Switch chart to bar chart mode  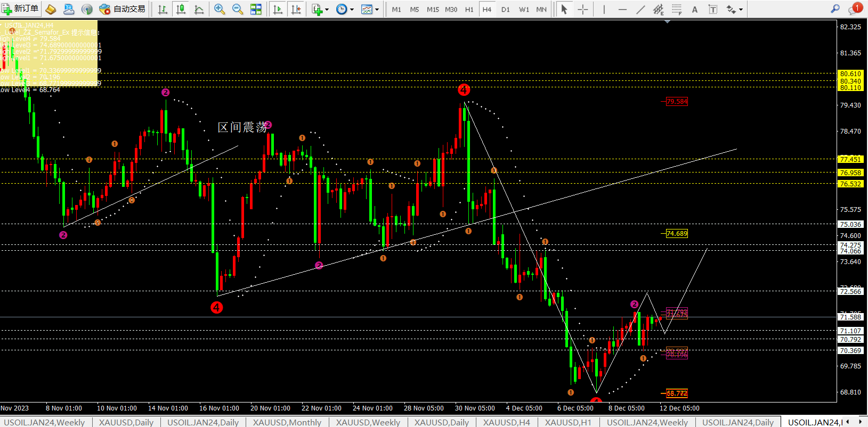tap(163, 9)
